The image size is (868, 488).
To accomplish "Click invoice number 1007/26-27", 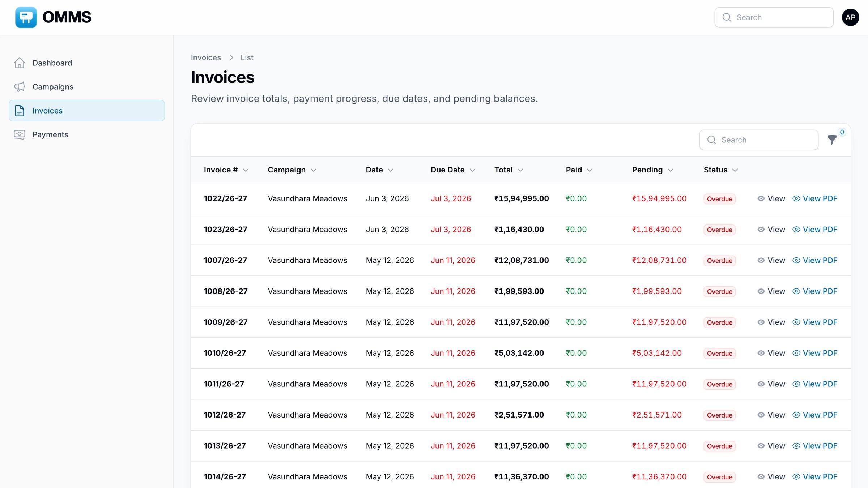I will (x=225, y=260).
